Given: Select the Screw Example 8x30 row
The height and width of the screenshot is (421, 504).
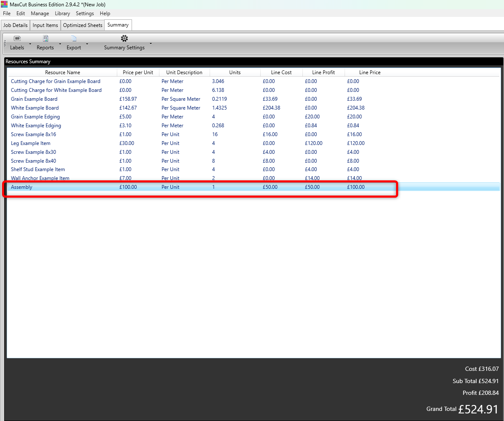Looking at the screenshot, I should coord(253,152).
